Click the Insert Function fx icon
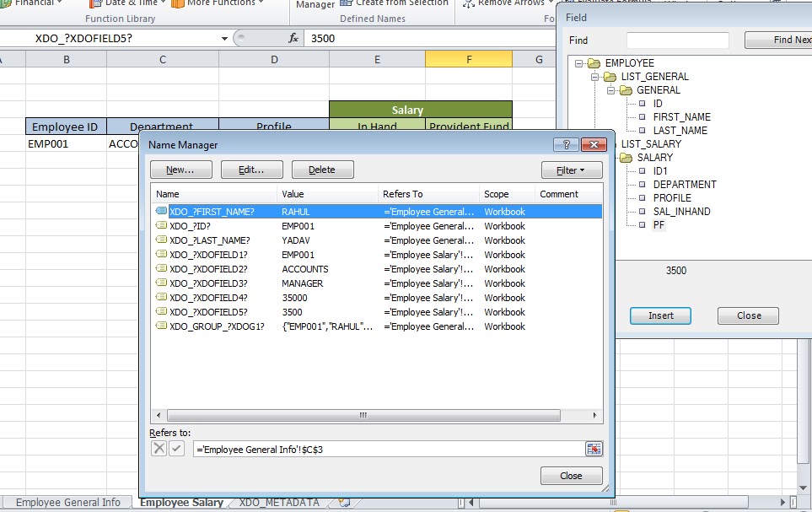 coord(293,38)
